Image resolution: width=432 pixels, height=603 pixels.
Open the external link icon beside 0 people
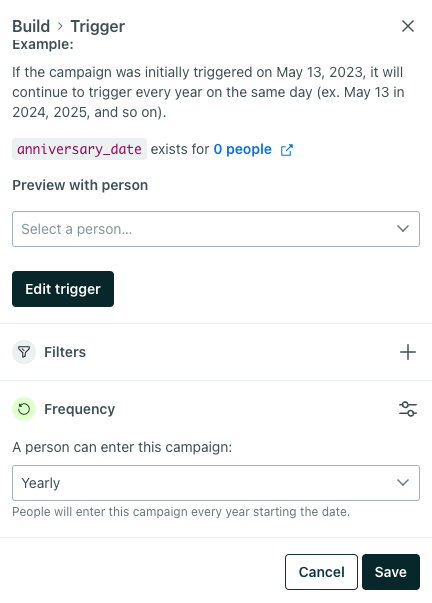[x=287, y=150]
